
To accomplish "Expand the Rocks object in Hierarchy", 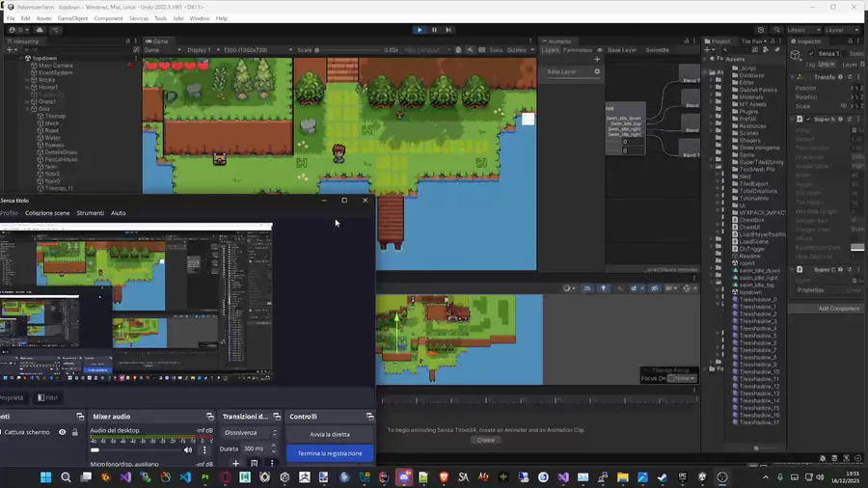I will [27, 80].
